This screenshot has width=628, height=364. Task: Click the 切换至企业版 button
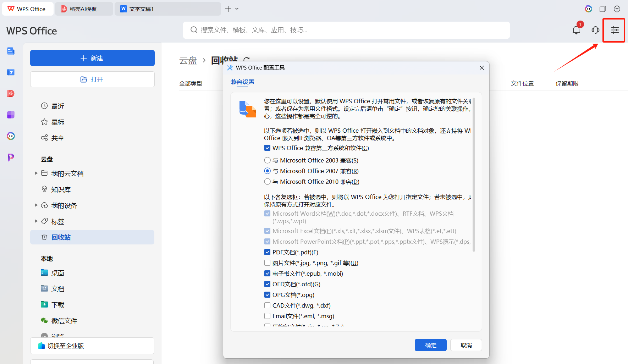point(92,346)
